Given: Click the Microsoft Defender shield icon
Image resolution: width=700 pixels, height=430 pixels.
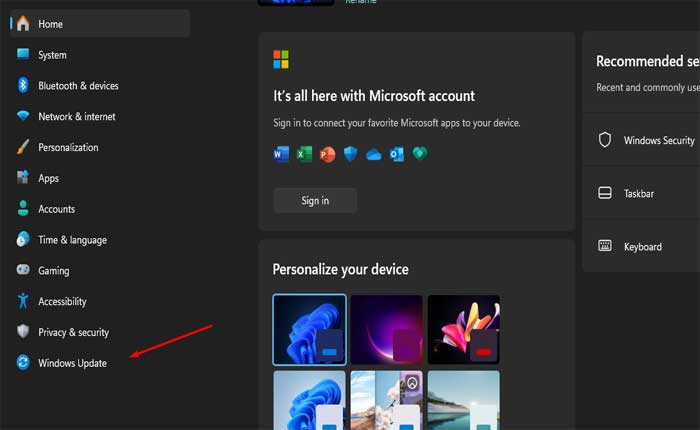Looking at the screenshot, I should [x=350, y=154].
